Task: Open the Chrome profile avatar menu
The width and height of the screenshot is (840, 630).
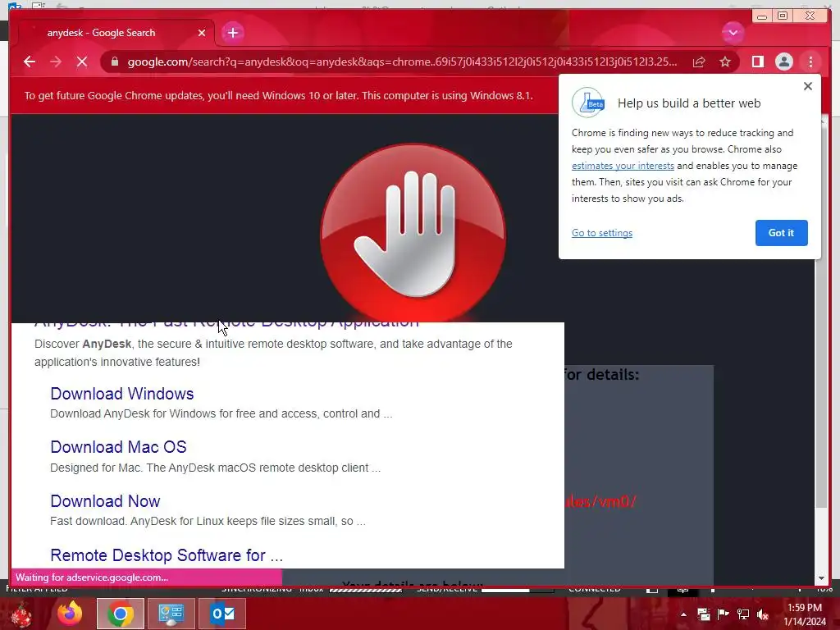Action: click(x=783, y=62)
